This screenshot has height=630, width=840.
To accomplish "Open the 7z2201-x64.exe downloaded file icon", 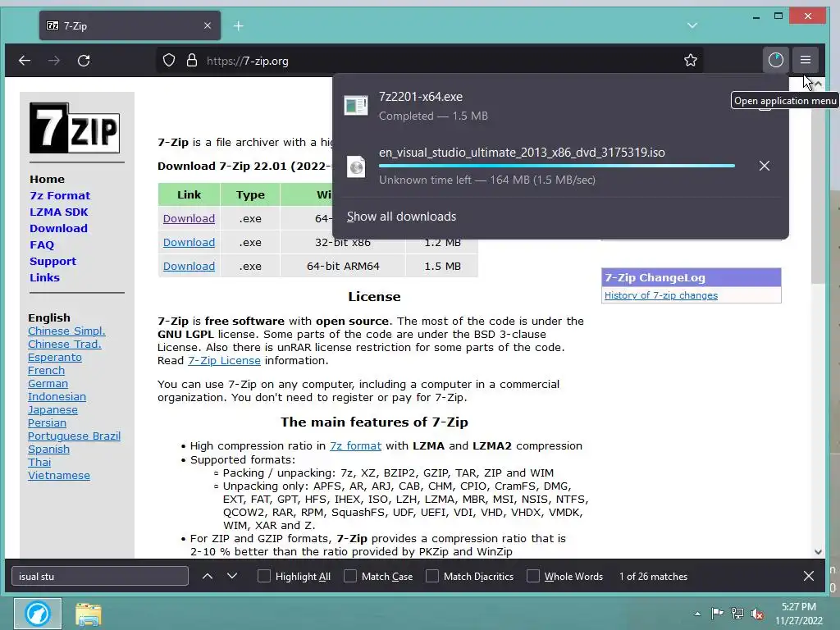I will [x=356, y=106].
